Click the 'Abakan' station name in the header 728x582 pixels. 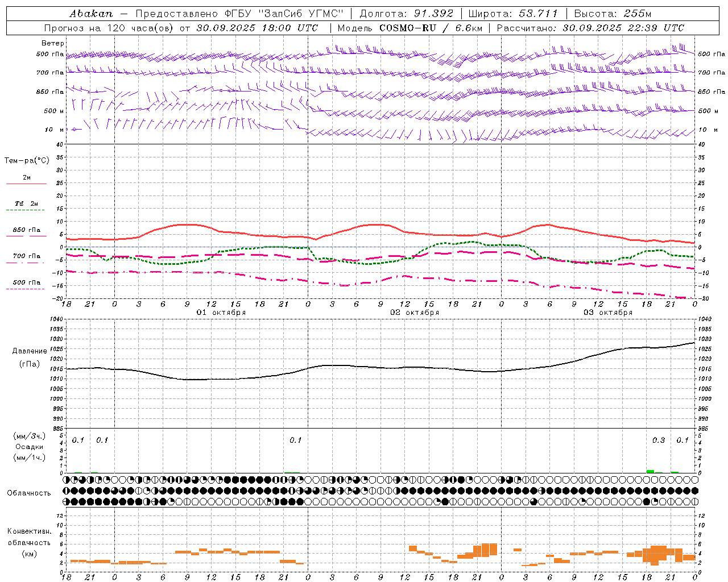click(x=91, y=14)
